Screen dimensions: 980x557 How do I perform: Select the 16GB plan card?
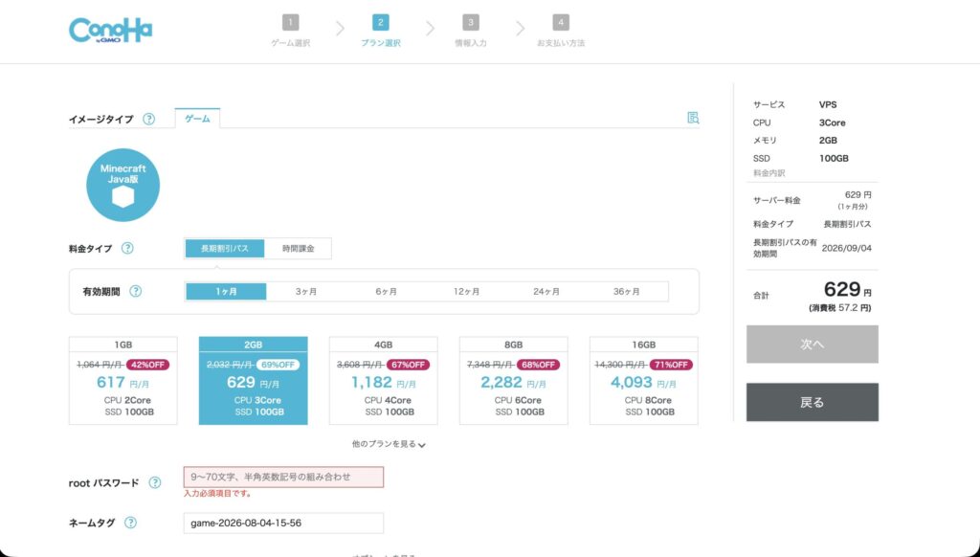pyautogui.click(x=644, y=381)
